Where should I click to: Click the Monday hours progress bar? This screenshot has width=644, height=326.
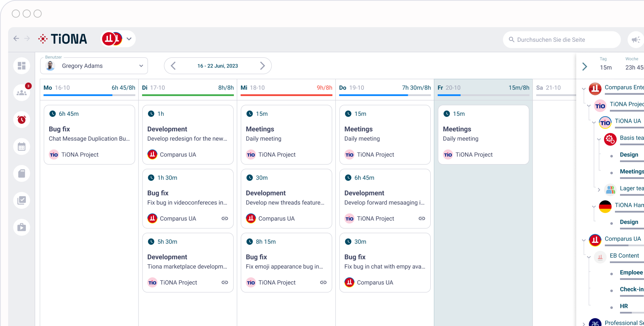[89, 95]
